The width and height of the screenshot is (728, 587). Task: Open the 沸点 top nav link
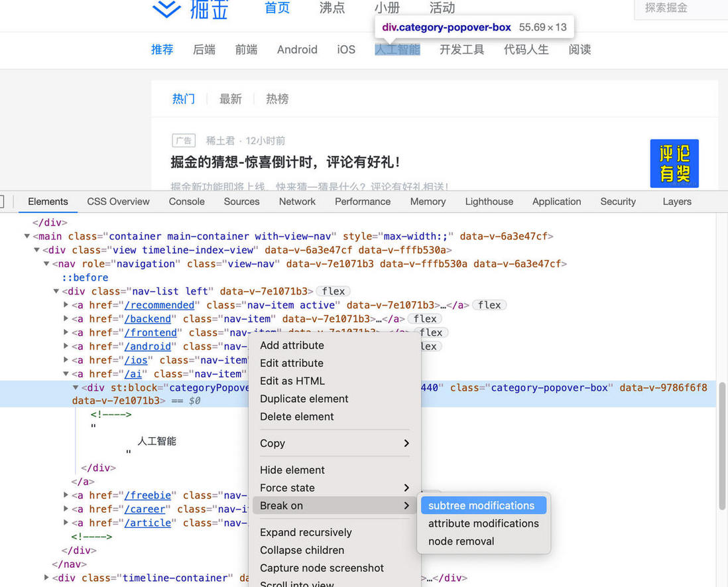point(332,7)
